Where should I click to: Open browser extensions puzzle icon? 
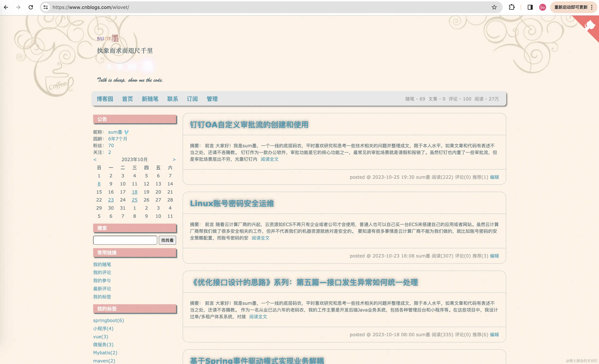(511, 7)
